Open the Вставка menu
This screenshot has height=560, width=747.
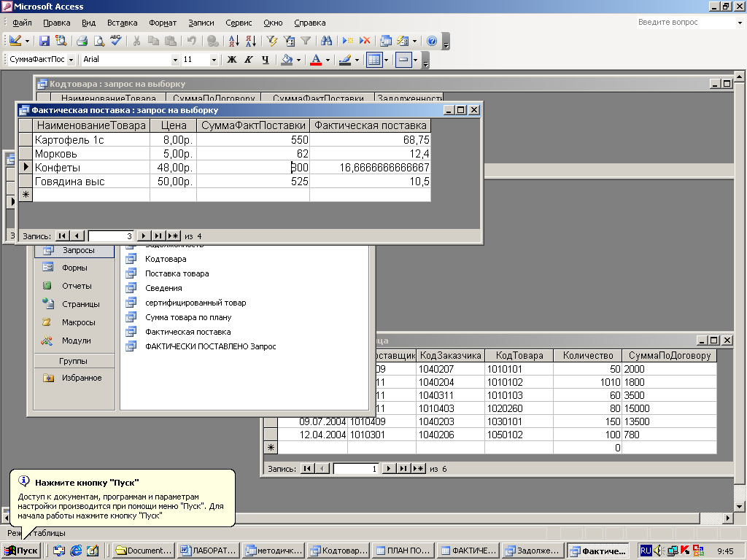coord(122,23)
